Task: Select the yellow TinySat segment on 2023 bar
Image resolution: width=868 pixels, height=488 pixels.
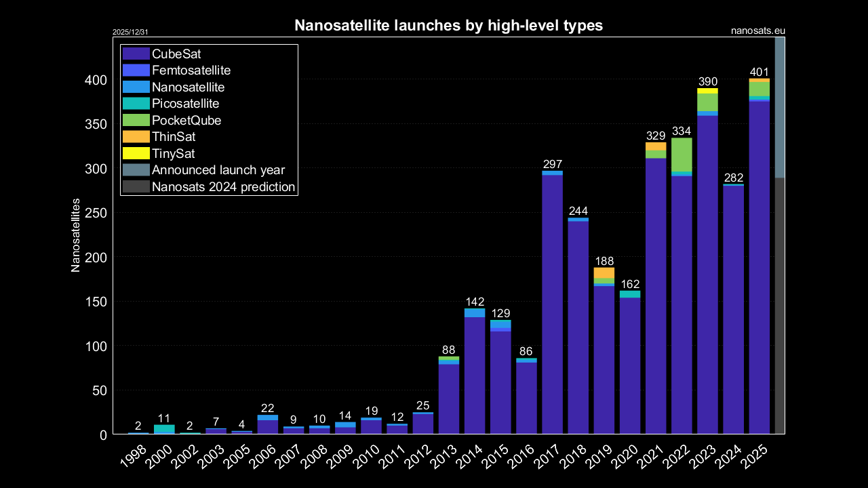Action: tap(707, 91)
